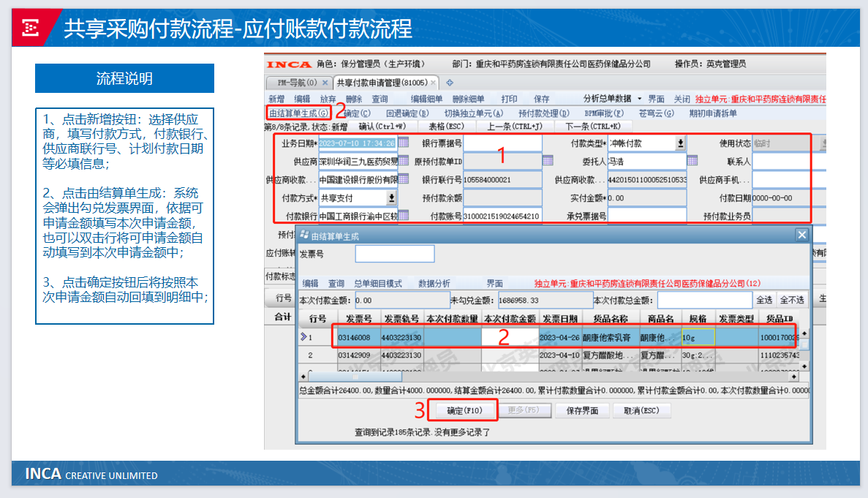Click 保存 in main toolbar

541,99
